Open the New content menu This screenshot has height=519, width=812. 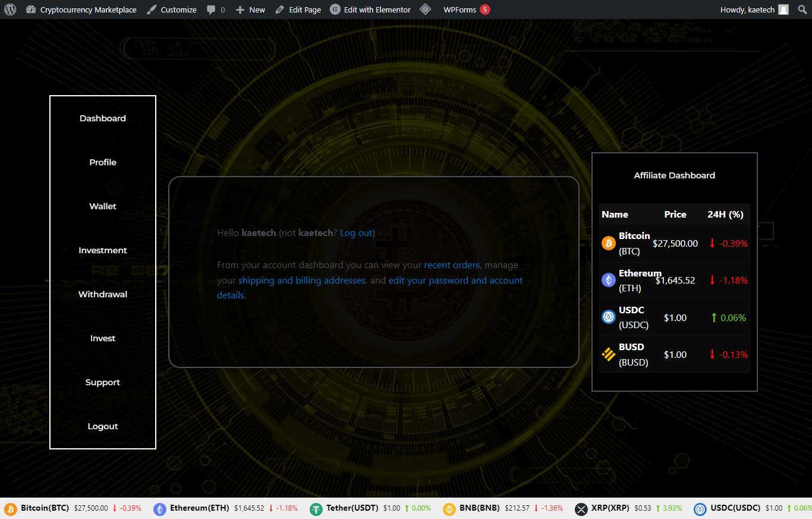(250, 10)
